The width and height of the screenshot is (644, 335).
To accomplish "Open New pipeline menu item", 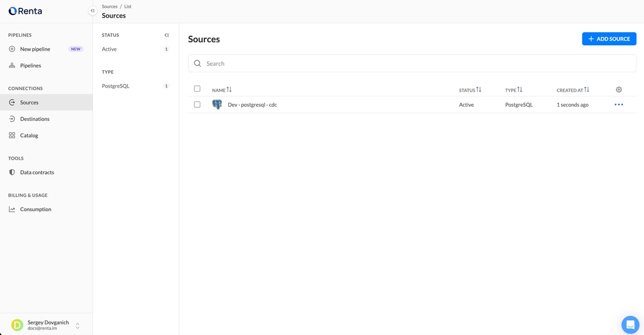I will point(47,49).
